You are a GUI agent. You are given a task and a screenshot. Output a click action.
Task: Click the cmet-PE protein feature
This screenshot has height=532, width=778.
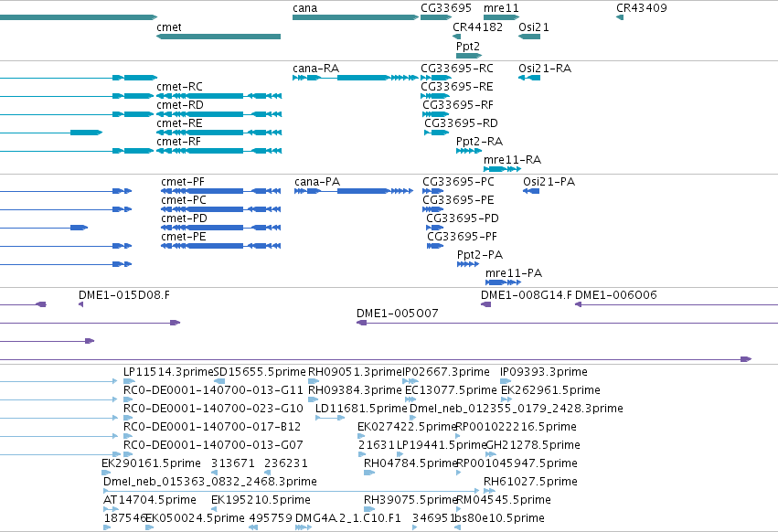(x=221, y=246)
